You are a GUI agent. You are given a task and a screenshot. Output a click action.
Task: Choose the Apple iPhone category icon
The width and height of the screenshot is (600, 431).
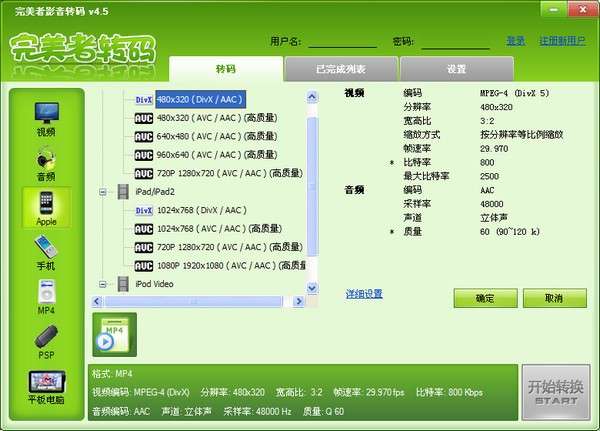click(x=46, y=203)
